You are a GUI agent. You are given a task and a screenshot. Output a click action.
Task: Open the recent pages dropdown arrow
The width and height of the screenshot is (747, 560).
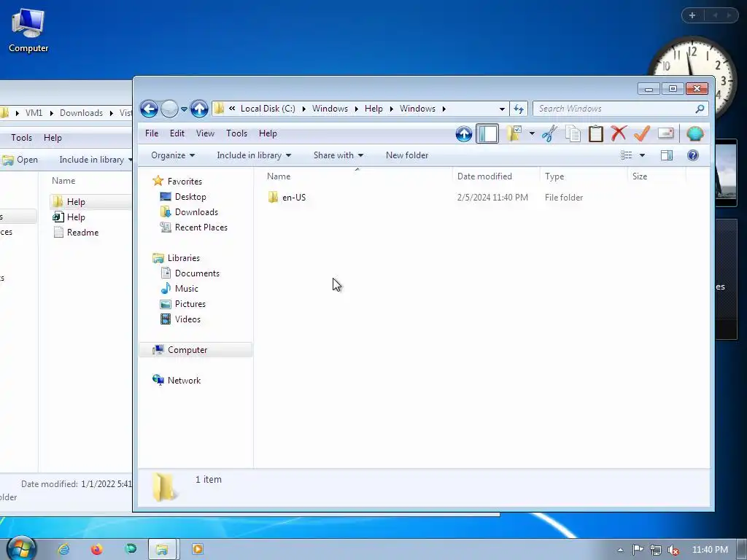(184, 109)
